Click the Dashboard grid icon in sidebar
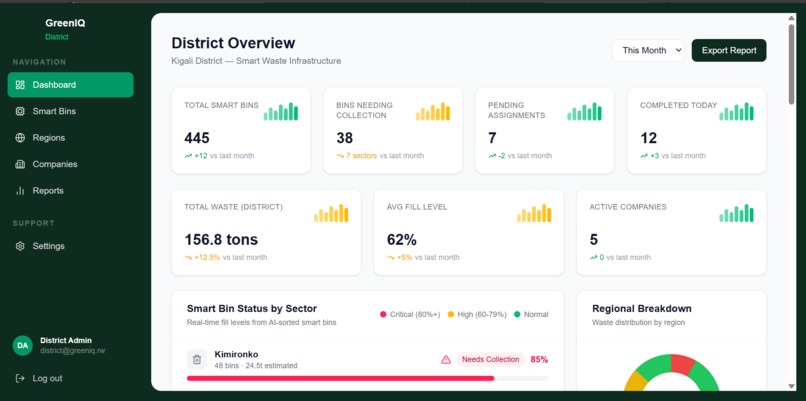The height and width of the screenshot is (401, 806). (x=20, y=85)
